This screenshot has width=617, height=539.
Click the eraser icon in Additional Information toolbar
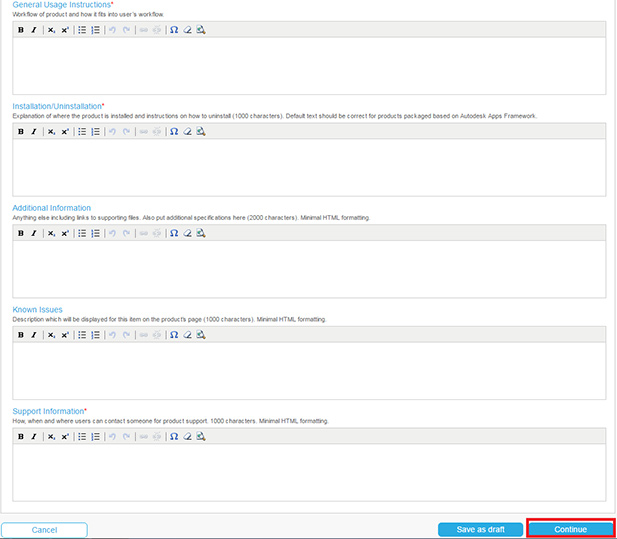(187, 233)
